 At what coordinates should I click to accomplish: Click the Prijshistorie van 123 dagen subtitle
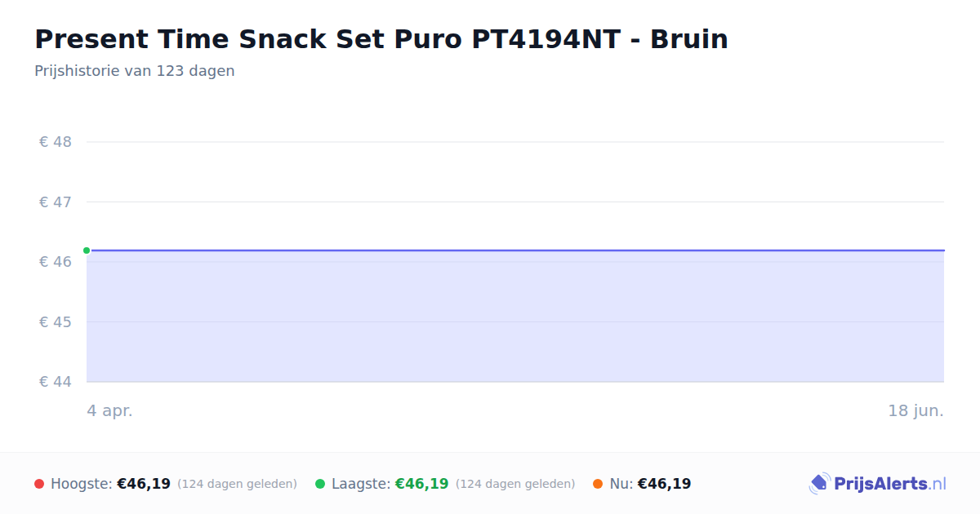click(x=135, y=71)
